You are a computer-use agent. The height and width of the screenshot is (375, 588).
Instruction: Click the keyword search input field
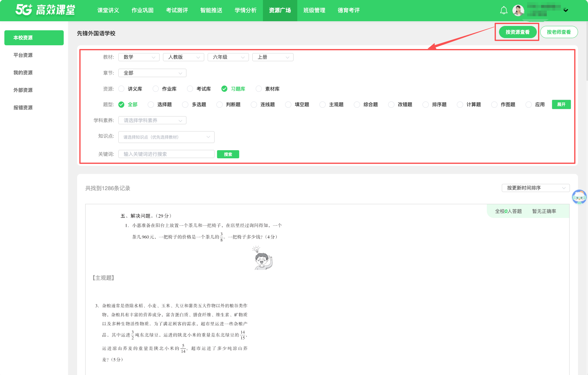[166, 154]
